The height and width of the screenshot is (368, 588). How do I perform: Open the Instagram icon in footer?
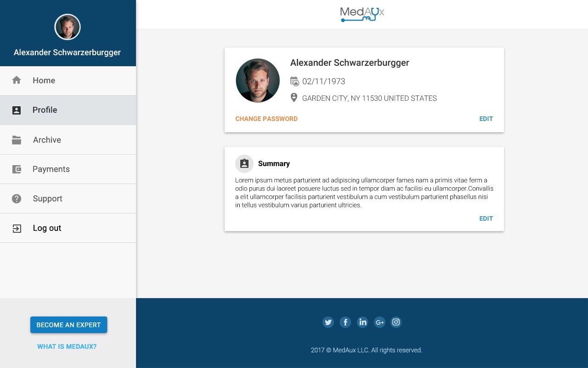pos(396,322)
